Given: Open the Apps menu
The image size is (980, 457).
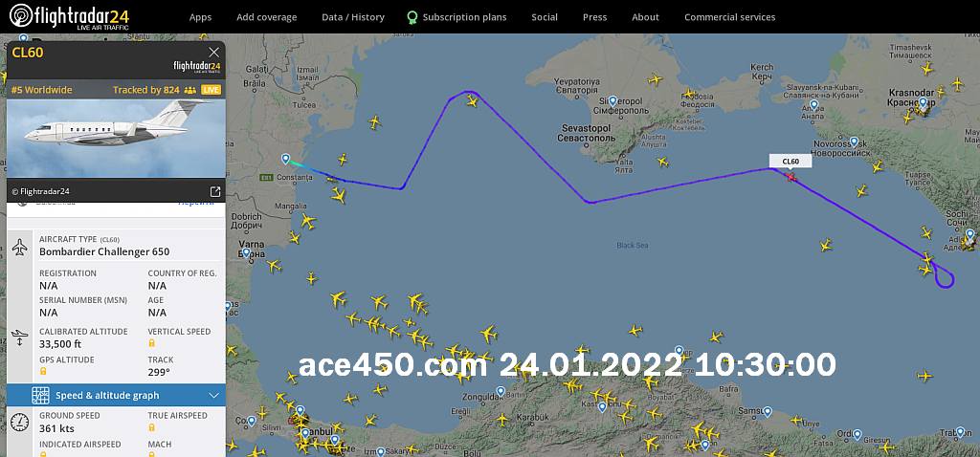Looking at the screenshot, I should [201, 17].
